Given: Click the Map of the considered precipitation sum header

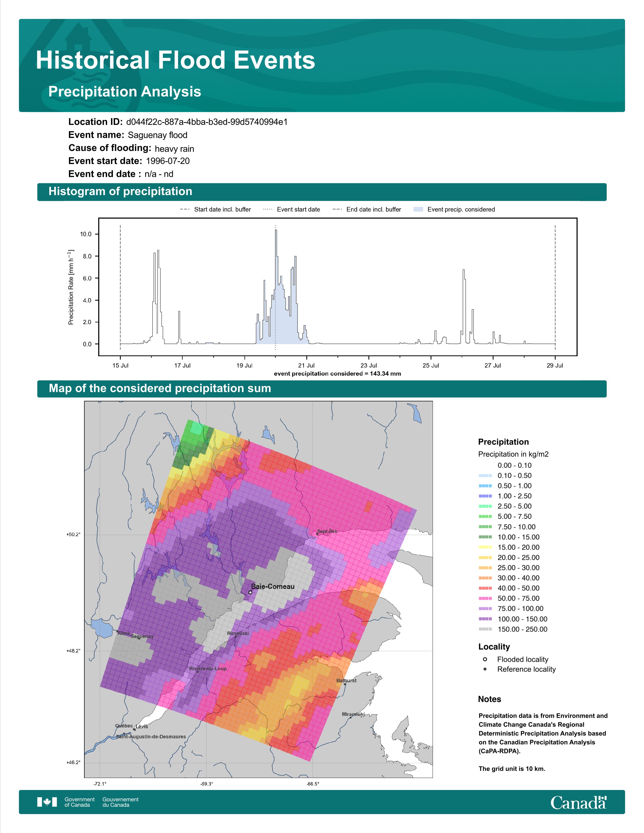Looking at the screenshot, I should tap(160, 388).
